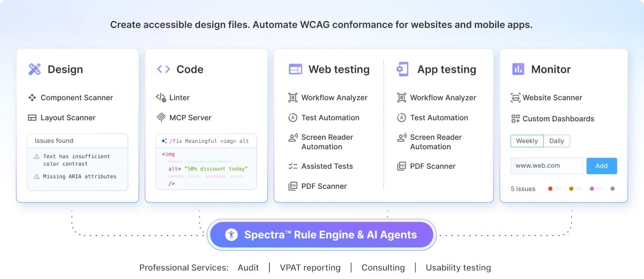Click the warning icon beside insufficient color contrast
Viewport: 644px width, 279px height.
(x=36, y=157)
